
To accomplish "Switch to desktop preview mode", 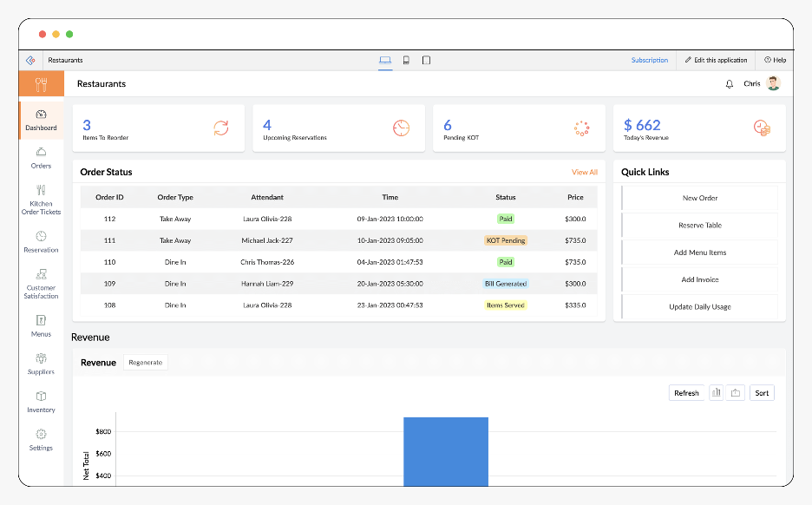I will click(x=386, y=60).
